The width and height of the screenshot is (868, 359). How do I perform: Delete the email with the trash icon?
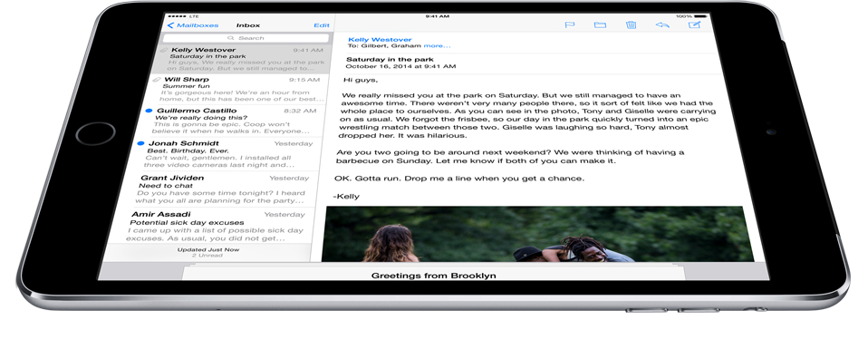[x=631, y=25]
